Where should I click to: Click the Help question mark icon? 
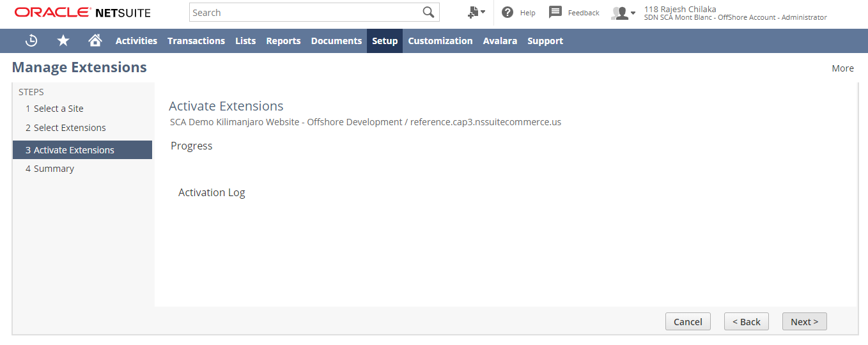click(x=508, y=13)
